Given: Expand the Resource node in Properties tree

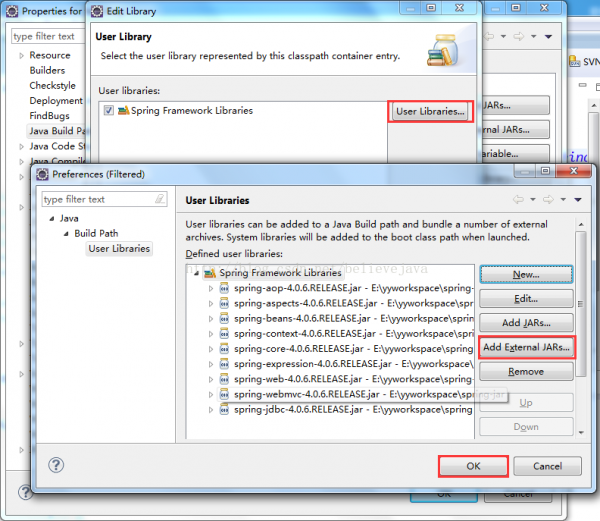Looking at the screenshot, I should point(21,55).
